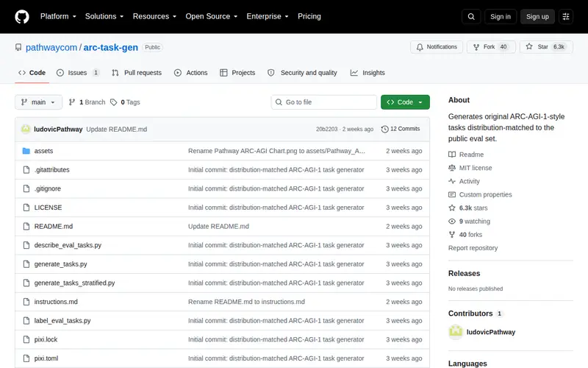Click ludovicPathway avatar in commit header

26,130
